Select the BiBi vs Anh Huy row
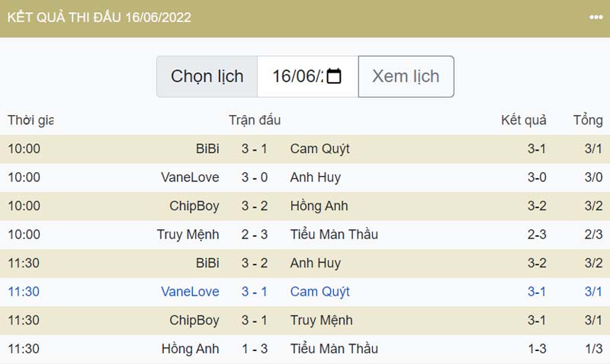The height and width of the screenshot is (364, 610). pyautogui.click(x=305, y=263)
